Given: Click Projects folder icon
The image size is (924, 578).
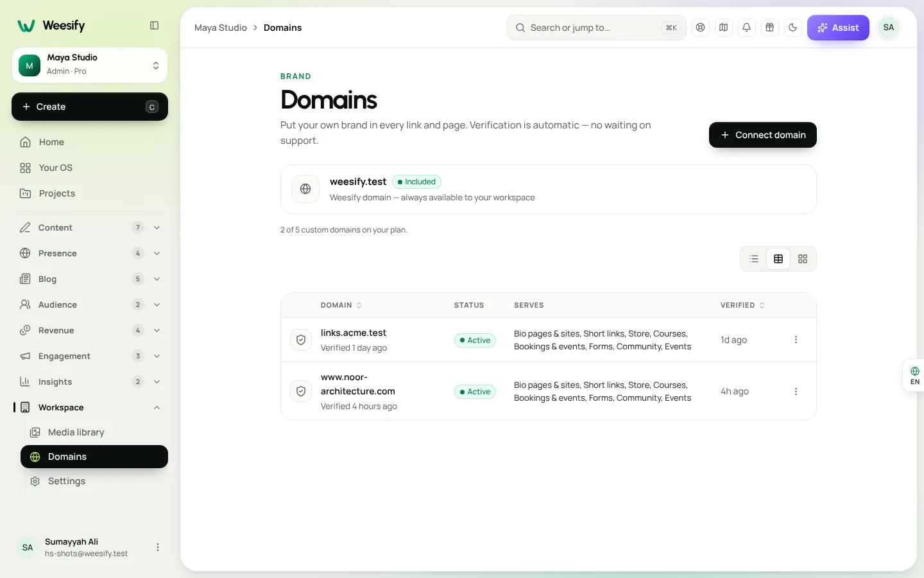Looking at the screenshot, I should 25,193.
